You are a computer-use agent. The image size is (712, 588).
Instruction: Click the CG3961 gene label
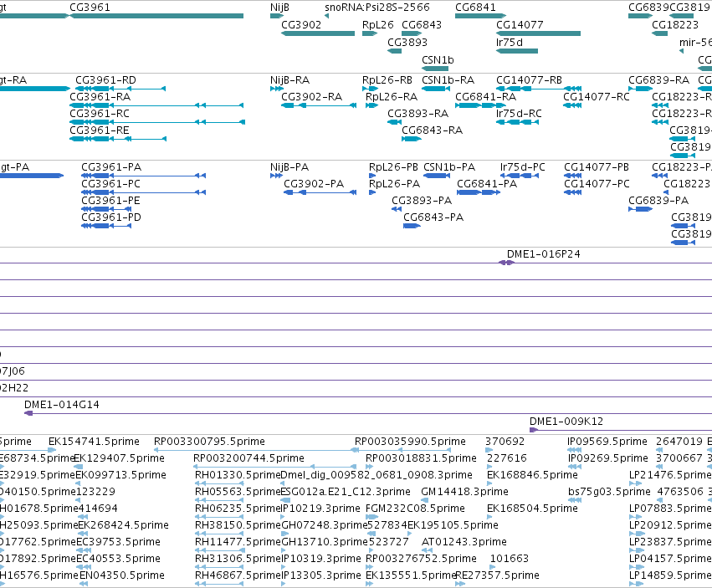tap(90, 8)
